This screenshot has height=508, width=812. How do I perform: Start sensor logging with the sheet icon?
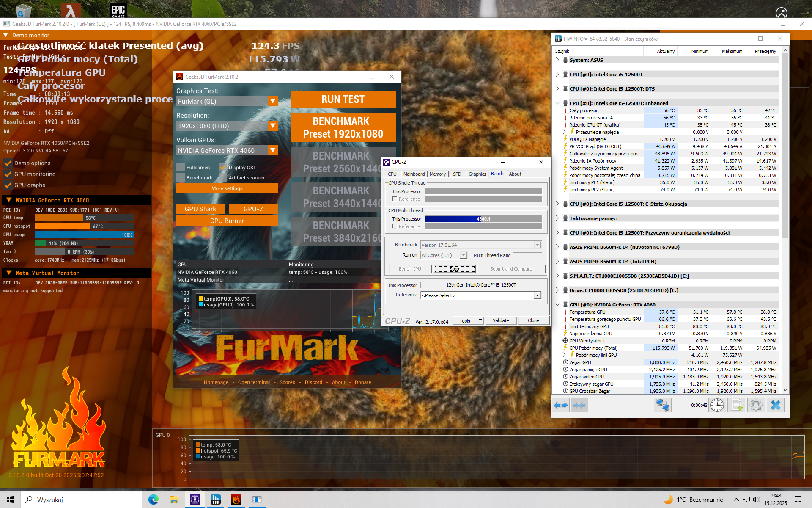tap(736, 405)
